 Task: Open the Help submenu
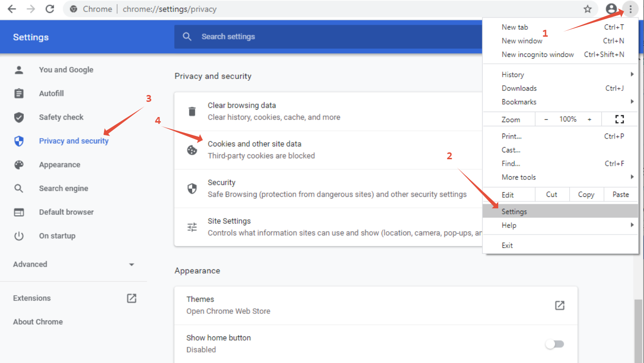(x=561, y=225)
